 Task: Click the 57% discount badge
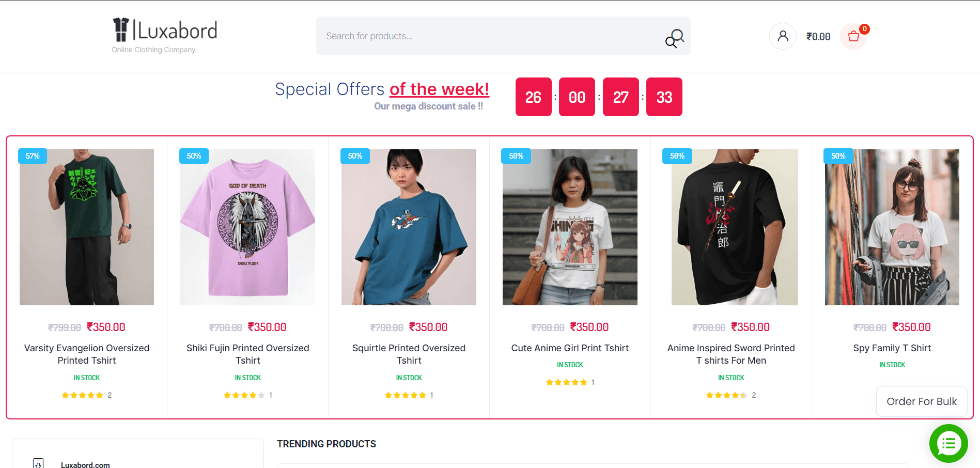33,156
